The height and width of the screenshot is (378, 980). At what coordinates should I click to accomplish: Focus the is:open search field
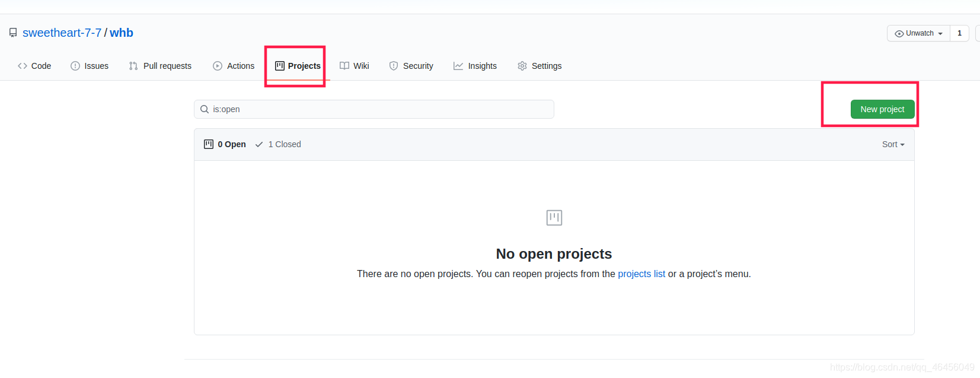[x=374, y=109]
